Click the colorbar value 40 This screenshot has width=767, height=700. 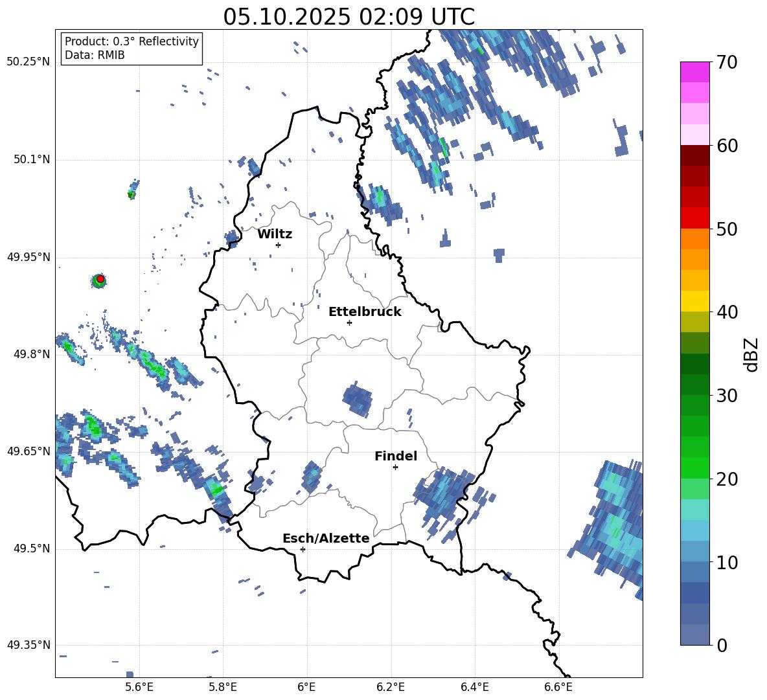pyautogui.click(x=727, y=312)
